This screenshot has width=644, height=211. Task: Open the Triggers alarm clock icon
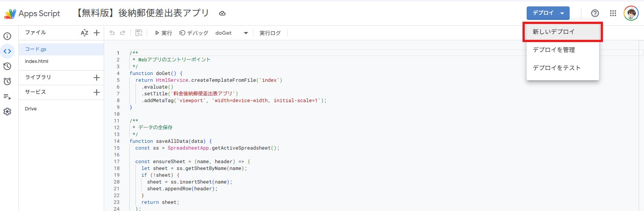click(7, 81)
